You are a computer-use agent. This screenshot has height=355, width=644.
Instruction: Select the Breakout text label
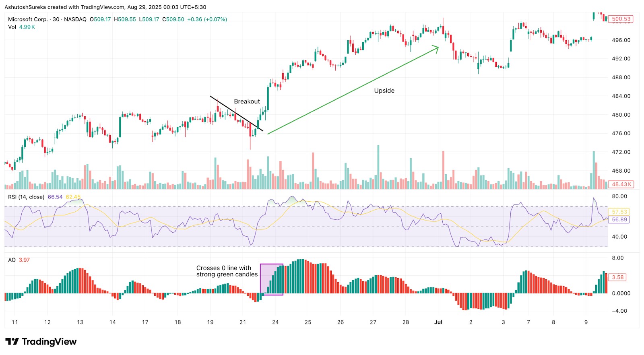[x=247, y=101]
